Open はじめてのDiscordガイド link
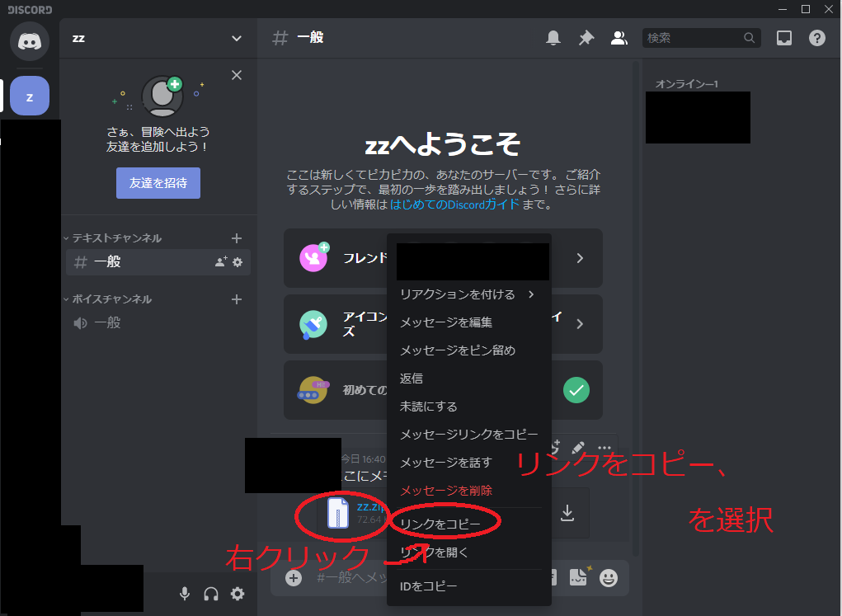This screenshot has height=616, width=842. tap(454, 205)
